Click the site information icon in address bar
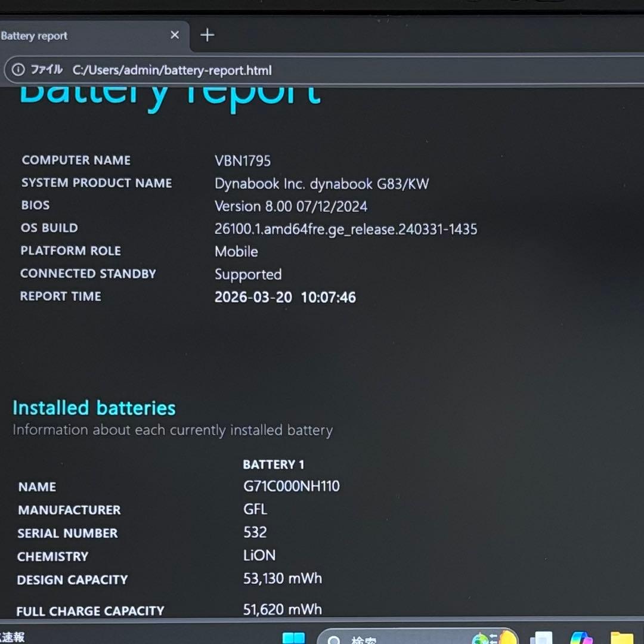 tap(18, 70)
